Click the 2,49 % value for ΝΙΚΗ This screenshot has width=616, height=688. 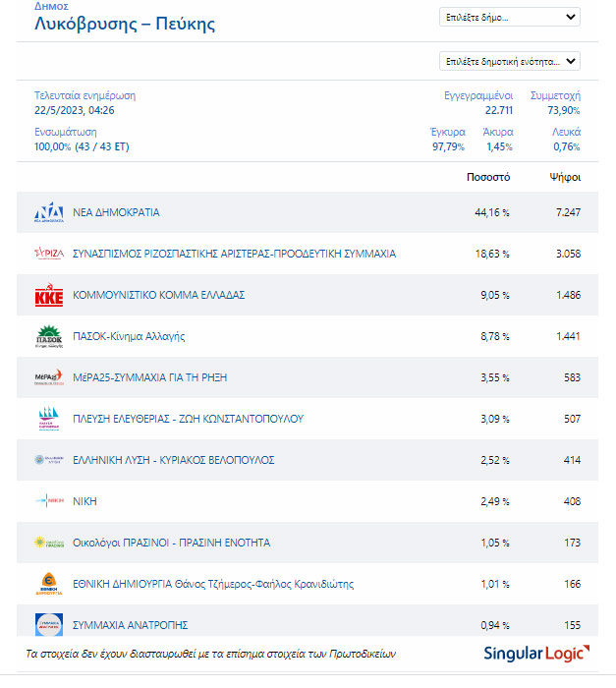[495, 501]
